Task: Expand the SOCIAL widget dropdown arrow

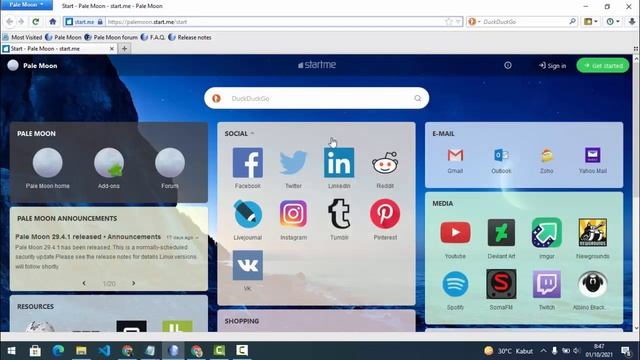Action: 252,133
